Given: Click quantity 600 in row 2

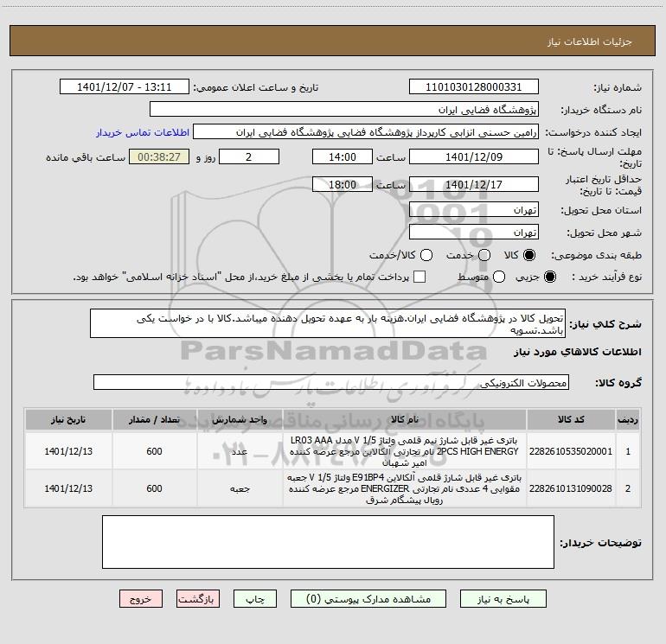Looking at the screenshot, I should click(154, 488).
